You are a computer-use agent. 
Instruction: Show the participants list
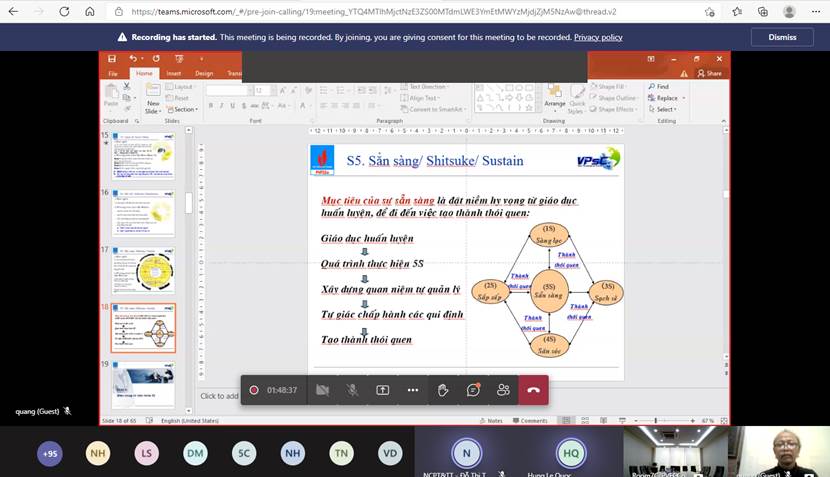pyautogui.click(x=503, y=390)
